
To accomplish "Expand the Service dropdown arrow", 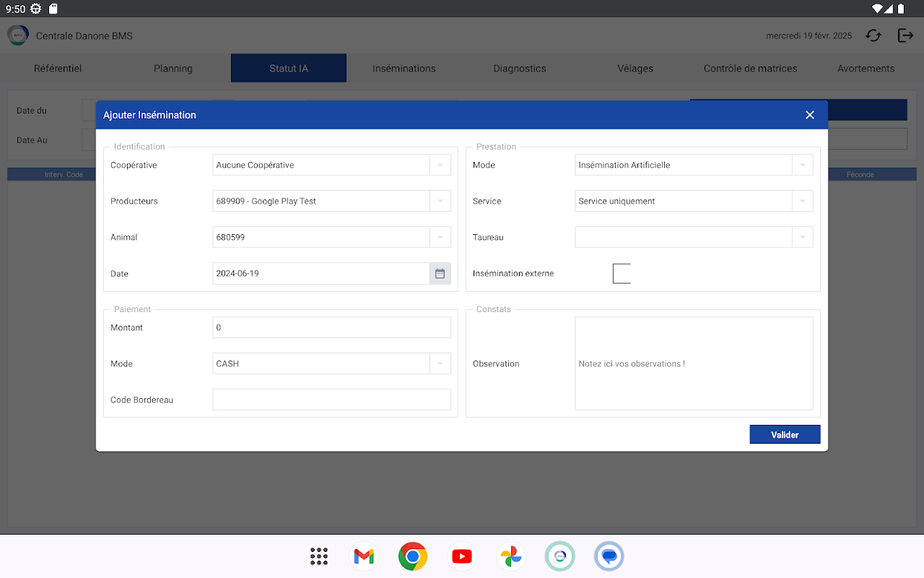I will 803,201.
